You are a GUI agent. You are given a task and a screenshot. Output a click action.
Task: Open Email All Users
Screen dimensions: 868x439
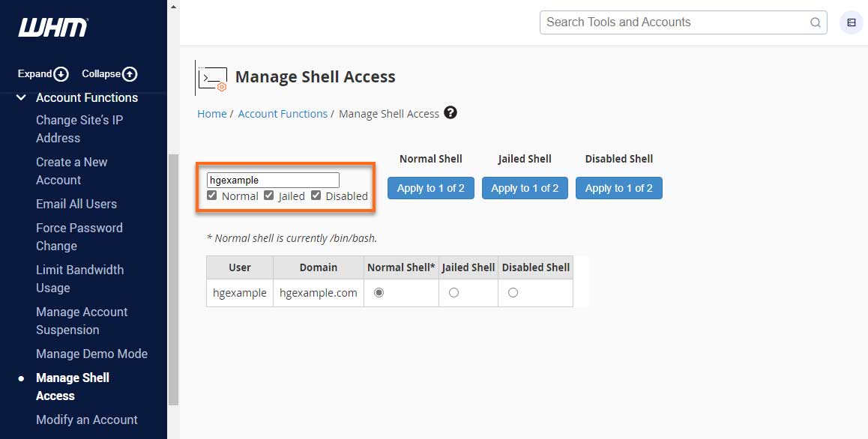point(76,204)
